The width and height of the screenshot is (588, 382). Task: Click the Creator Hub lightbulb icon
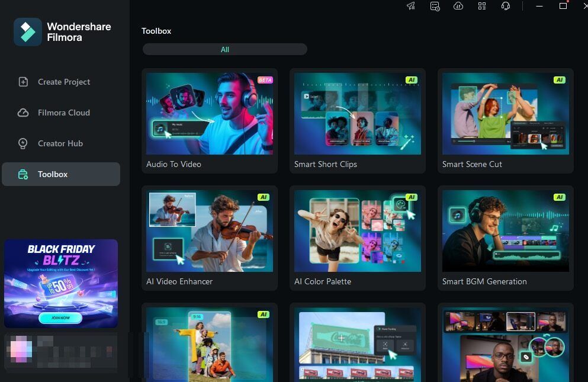(x=23, y=143)
